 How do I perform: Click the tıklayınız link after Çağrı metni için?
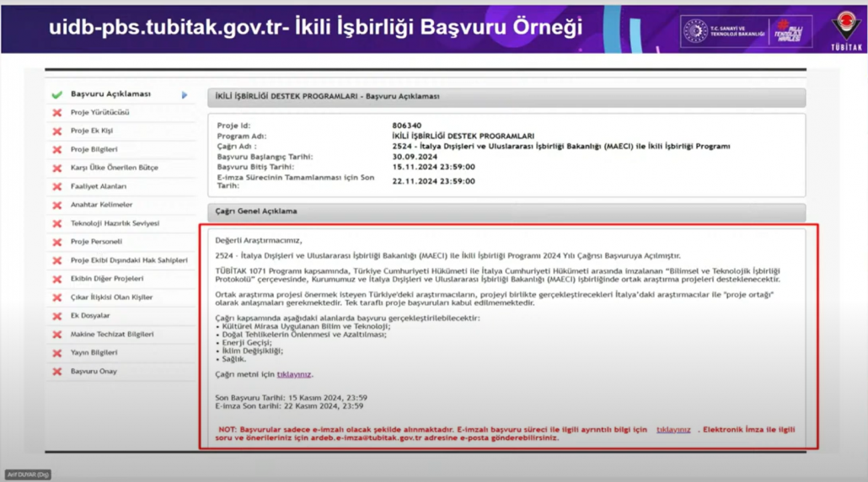point(294,374)
